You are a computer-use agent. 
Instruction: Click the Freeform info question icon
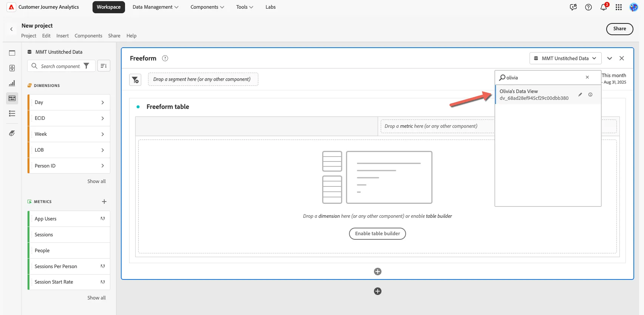(x=165, y=58)
